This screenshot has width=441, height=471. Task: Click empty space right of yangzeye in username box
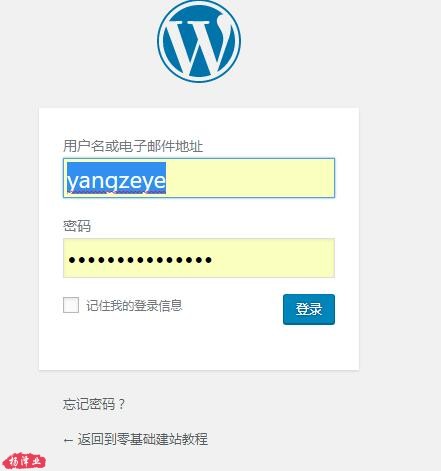tap(250, 178)
